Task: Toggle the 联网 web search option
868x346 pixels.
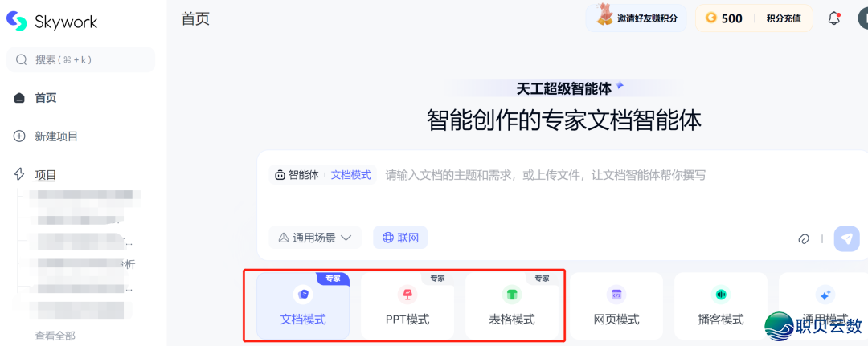Action: tap(400, 238)
